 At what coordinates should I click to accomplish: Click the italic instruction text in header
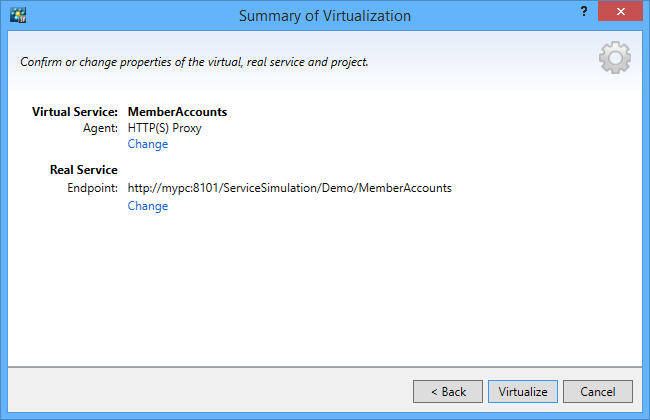[194, 62]
